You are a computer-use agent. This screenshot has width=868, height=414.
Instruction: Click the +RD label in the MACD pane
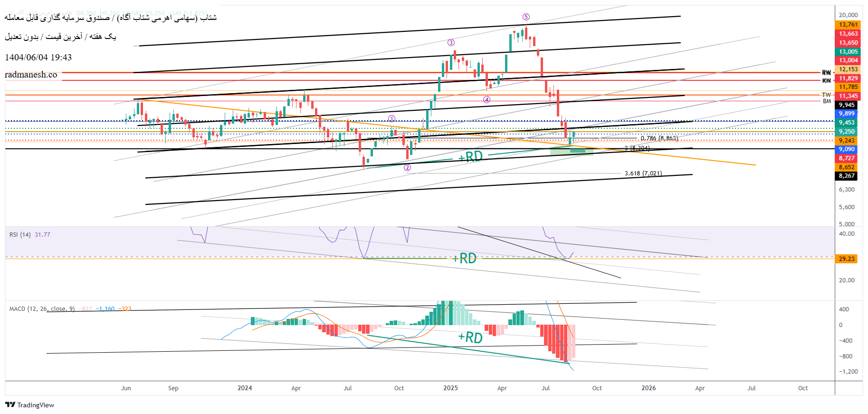[470, 337]
